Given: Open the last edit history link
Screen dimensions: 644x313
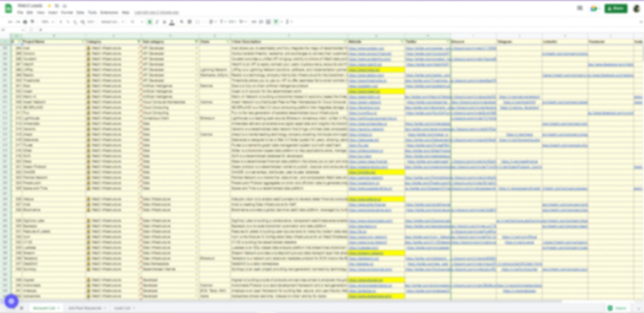Looking at the screenshot, I should [x=157, y=12].
